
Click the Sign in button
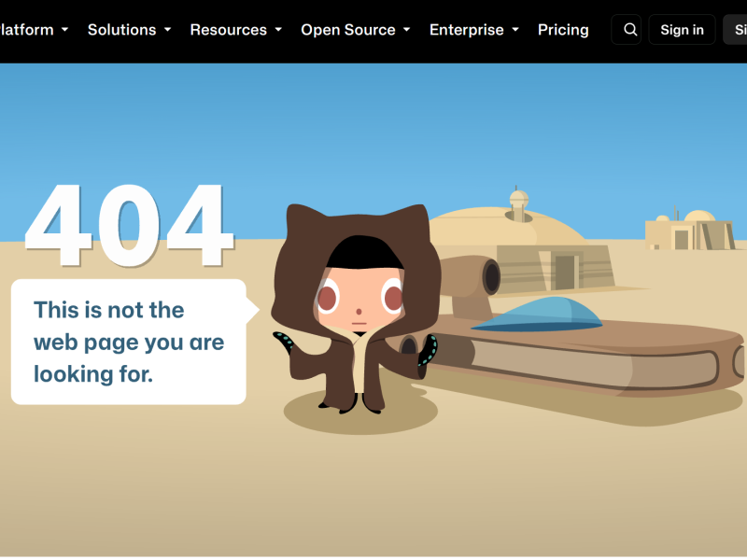(x=682, y=30)
